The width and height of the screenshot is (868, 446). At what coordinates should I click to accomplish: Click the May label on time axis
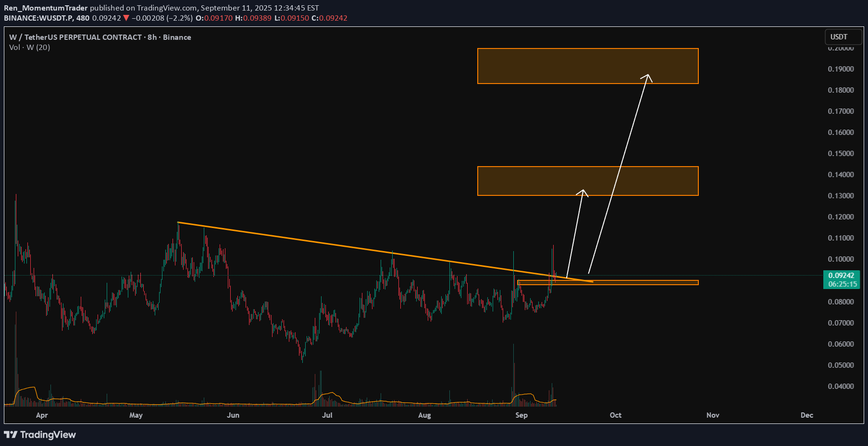tap(136, 415)
